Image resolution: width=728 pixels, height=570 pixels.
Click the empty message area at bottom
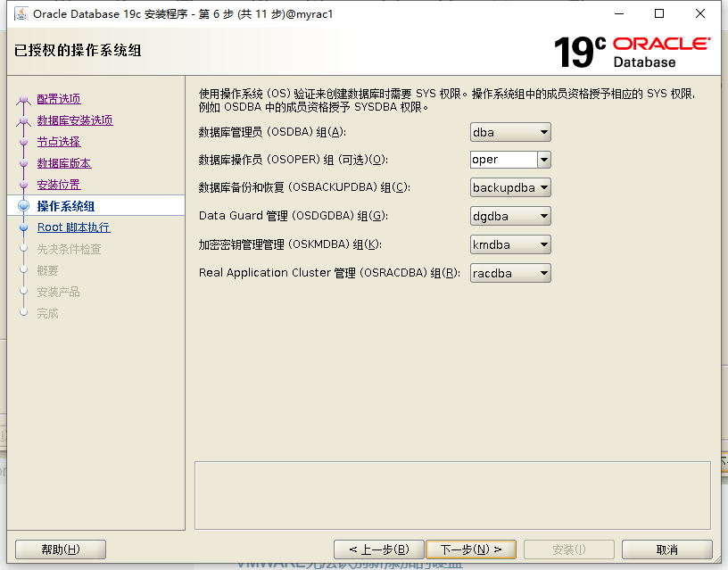point(452,495)
